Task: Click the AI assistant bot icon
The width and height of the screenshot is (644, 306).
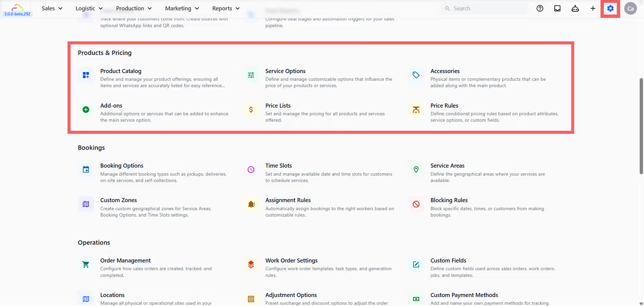Action: pos(575,8)
